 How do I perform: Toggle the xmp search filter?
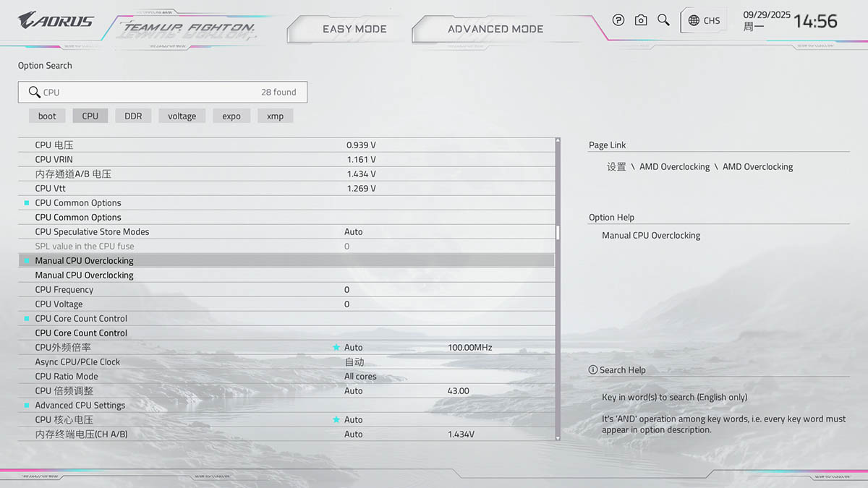click(275, 116)
